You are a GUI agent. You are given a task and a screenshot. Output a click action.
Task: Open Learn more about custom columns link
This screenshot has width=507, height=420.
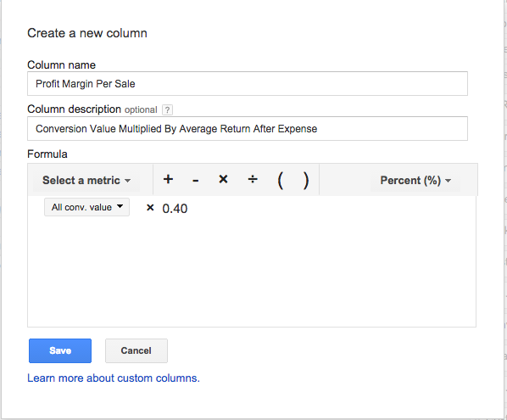click(x=114, y=378)
